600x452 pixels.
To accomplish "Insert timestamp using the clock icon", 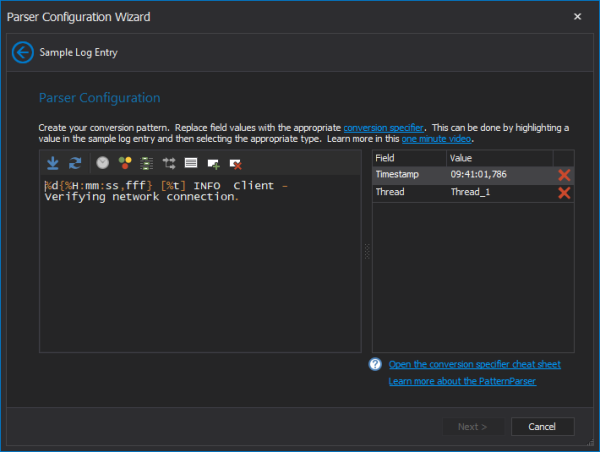I will coord(103,163).
